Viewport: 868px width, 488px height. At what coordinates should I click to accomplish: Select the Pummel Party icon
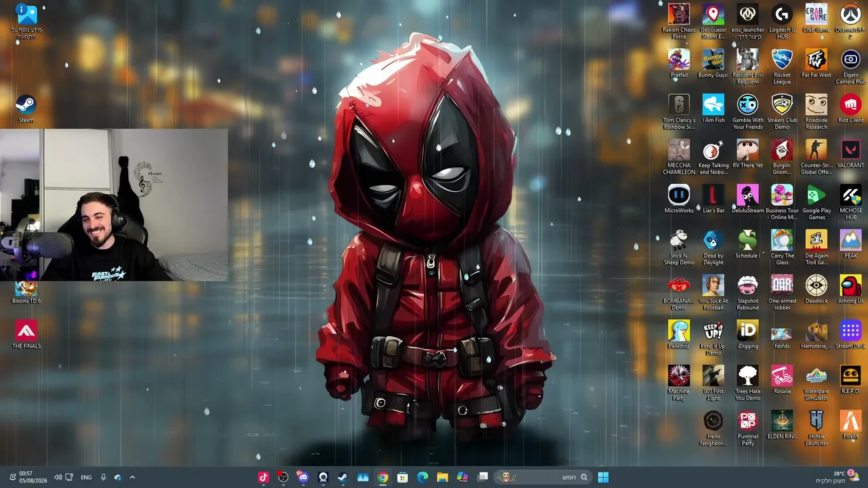click(x=747, y=428)
